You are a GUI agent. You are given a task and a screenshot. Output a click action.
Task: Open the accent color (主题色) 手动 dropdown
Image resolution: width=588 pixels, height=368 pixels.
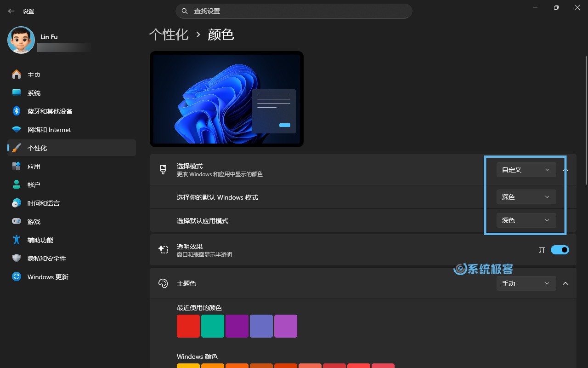click(x=526, y=283)
